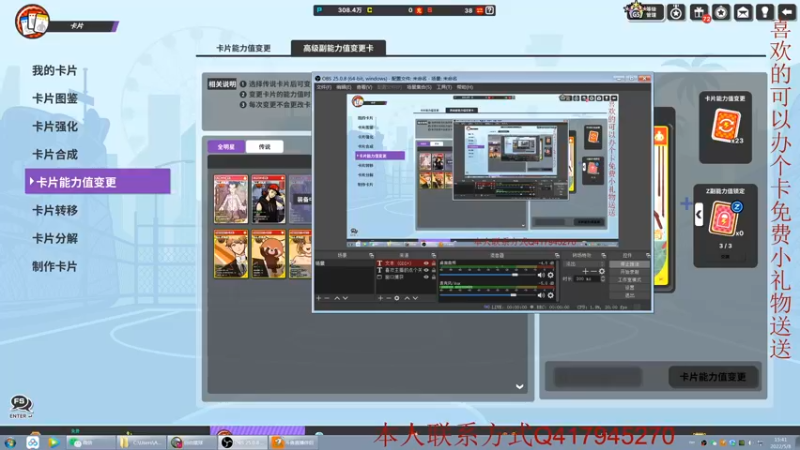Toggle lock of window capture source in OBS
This screenshot has height=450, width=800.
(x=434, y=277)
